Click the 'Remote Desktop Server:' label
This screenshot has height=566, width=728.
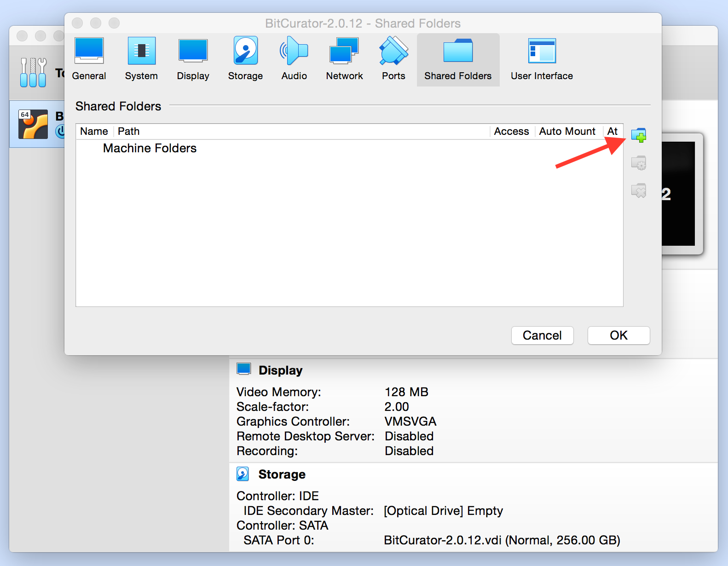306,436
